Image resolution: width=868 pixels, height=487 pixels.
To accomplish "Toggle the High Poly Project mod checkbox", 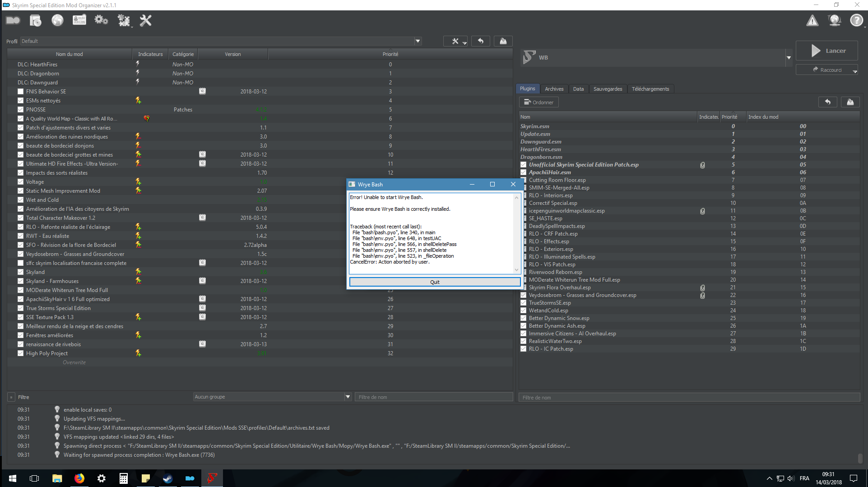I will [x=20, y=353].
